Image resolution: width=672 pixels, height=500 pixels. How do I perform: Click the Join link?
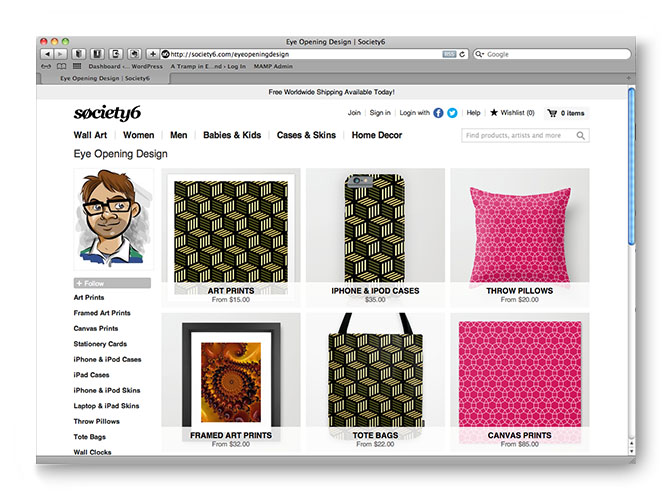(354, 113)
